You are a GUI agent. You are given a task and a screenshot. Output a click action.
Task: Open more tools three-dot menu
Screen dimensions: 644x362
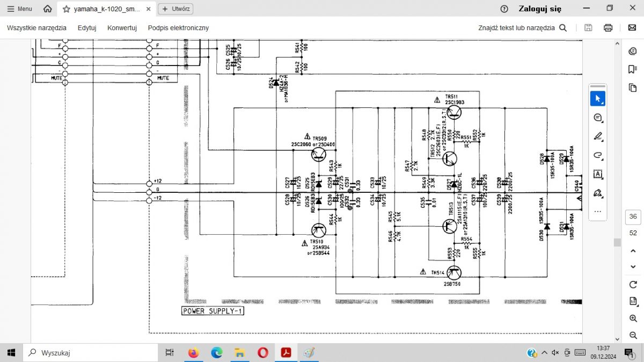598,212
